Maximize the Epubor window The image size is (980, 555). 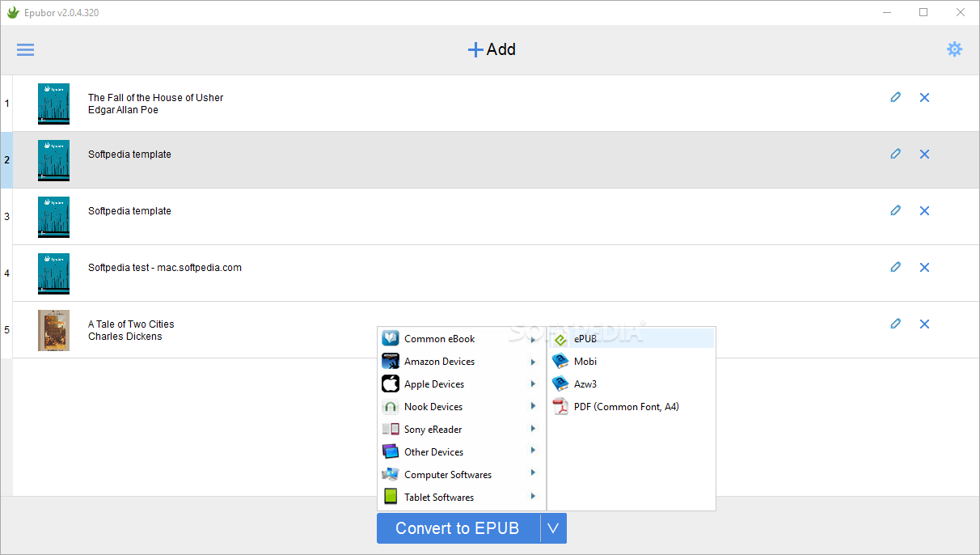(x=923, y=12)
